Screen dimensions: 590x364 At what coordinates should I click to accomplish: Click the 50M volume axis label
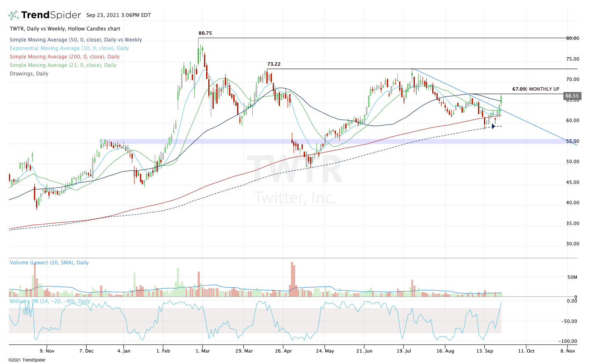(573, 277)
